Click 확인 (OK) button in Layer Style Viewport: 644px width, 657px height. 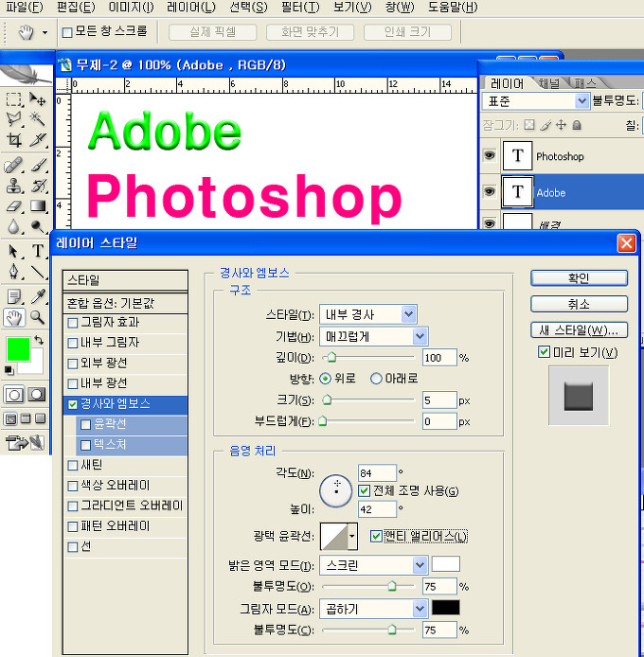tap(579, 278)
